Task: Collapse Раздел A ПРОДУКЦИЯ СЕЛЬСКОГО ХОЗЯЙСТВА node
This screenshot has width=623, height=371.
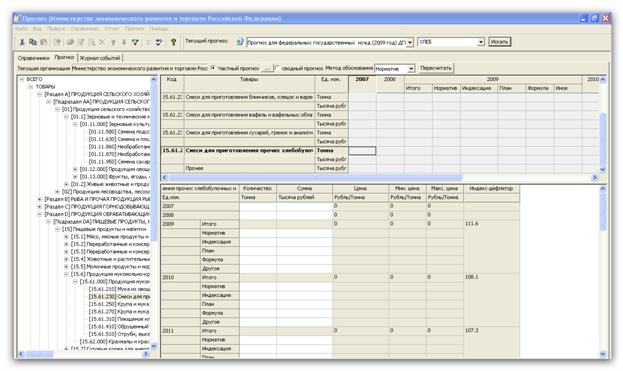Action: (x=39, y=94)
